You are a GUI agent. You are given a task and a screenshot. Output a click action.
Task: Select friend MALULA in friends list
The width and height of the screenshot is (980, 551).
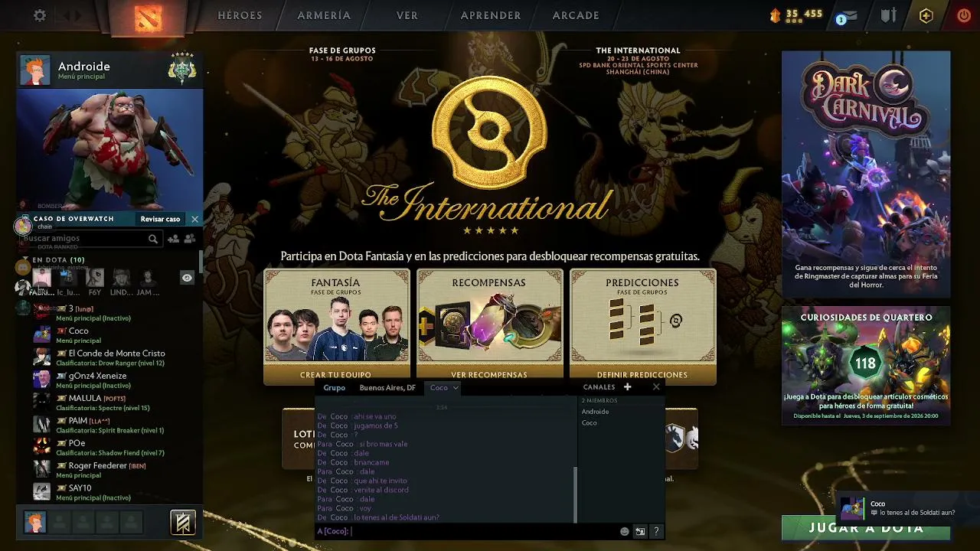tap(109, 403)
